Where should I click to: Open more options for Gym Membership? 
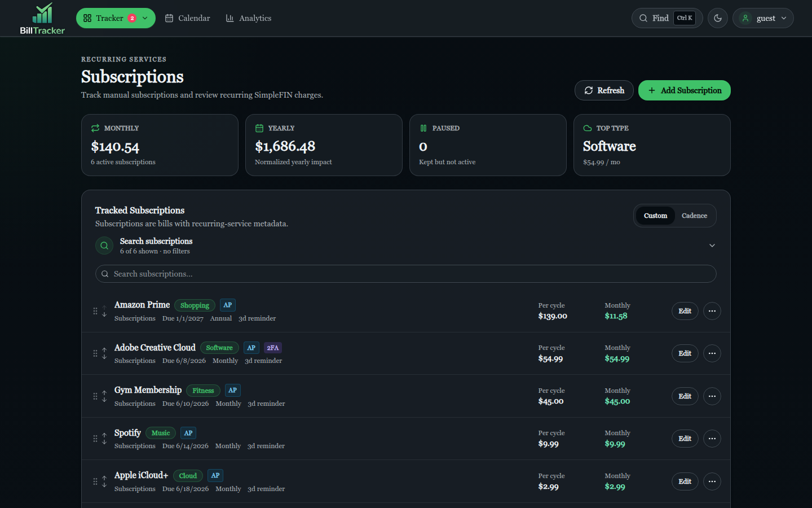click(712, 396)
